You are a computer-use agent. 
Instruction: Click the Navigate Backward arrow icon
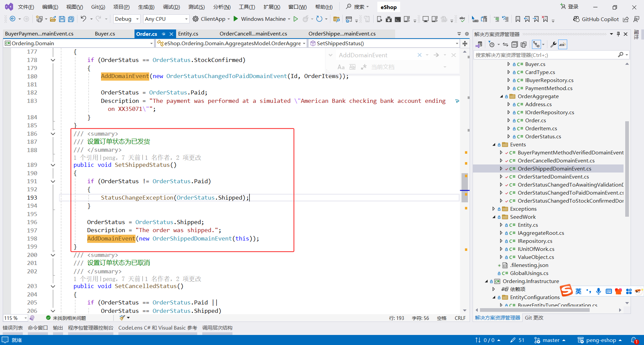pyautogui.click(x=12, y=19)
